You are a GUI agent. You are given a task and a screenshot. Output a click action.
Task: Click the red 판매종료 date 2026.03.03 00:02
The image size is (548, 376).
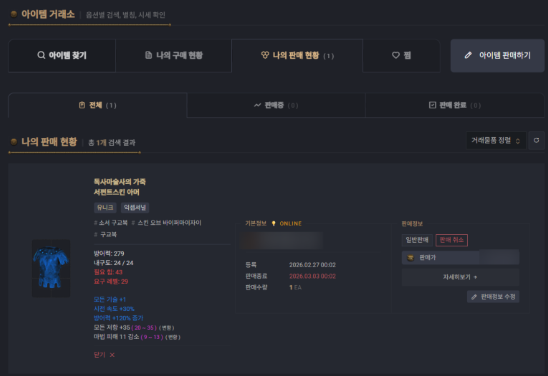(x=312, y=276)
